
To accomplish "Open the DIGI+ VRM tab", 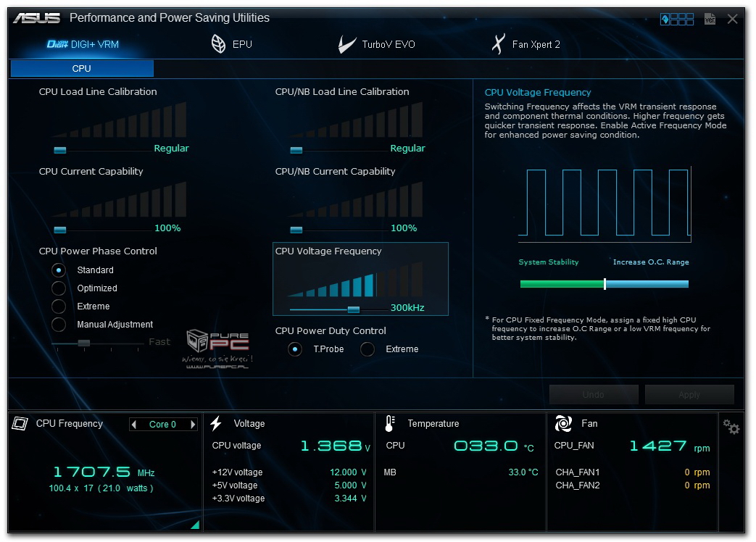I will [83, 44].
